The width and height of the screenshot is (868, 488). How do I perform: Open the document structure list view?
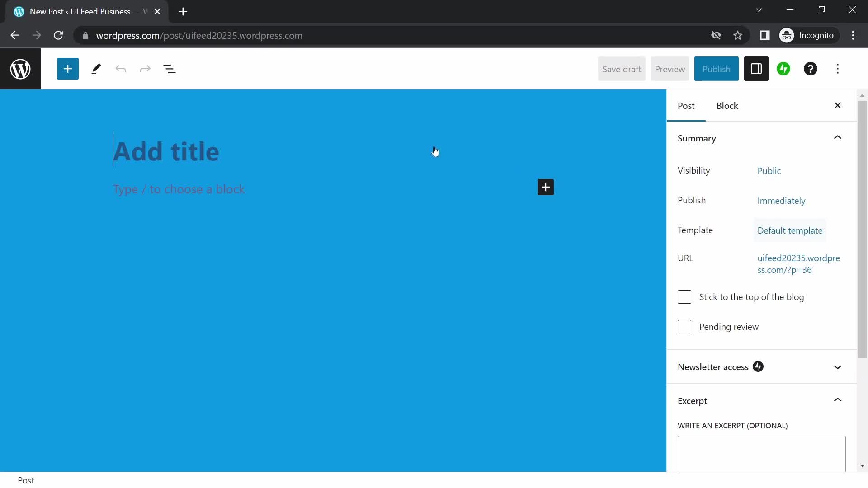point(170,69)
